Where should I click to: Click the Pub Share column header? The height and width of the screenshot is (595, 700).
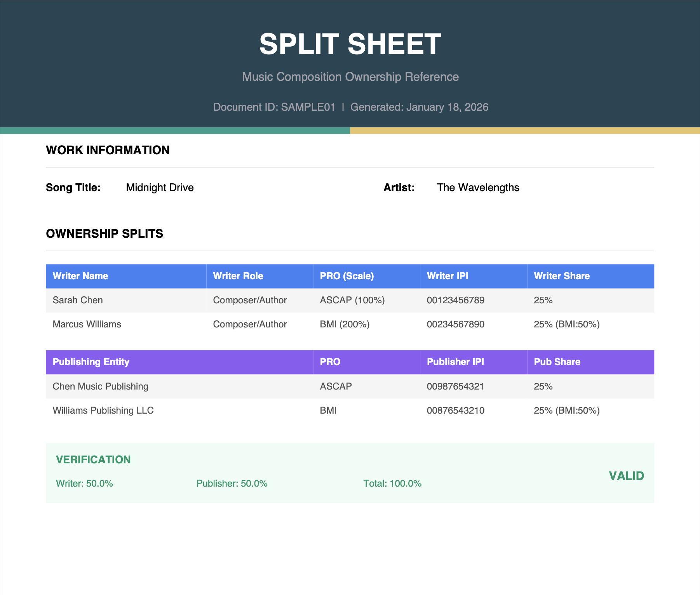pos(557,362)
